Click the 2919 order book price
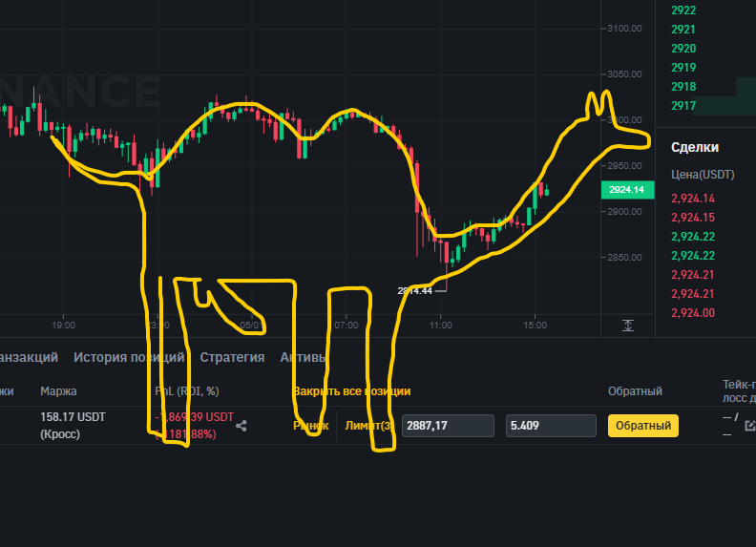The width and height of the screenshot is (756, 547). (x=683, y=68)
